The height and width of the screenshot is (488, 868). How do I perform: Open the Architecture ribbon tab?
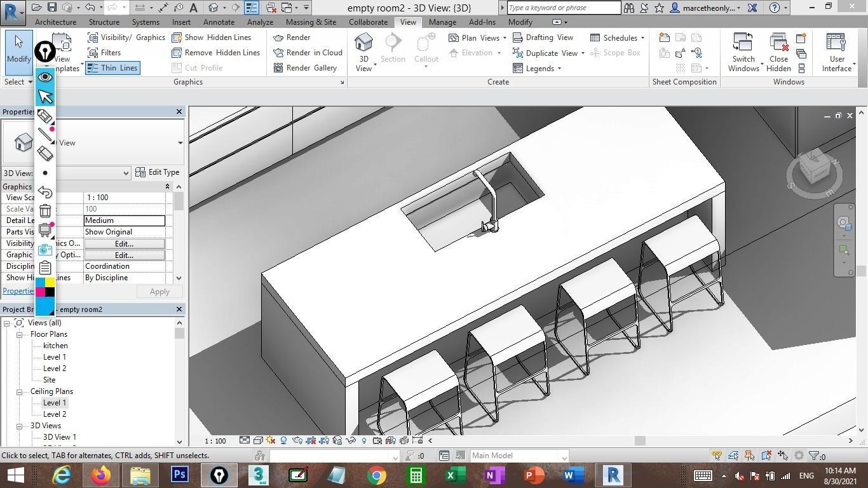[55, 22]
